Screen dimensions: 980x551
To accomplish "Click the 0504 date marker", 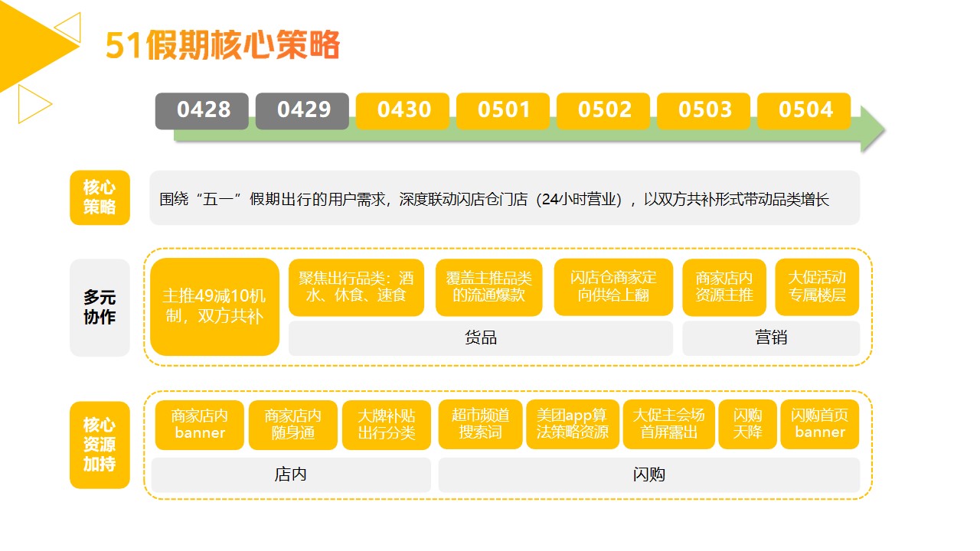I will pyautogui.click(x=804, y=111).
